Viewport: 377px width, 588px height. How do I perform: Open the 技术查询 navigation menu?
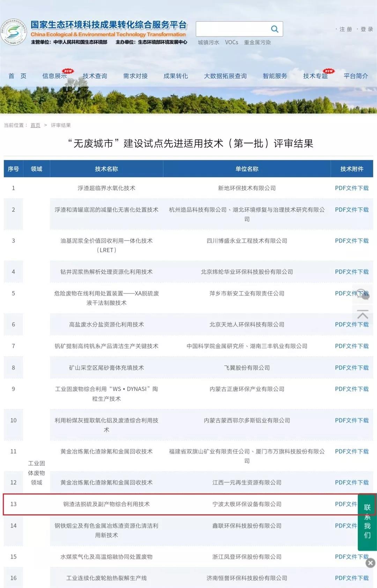click(x=95, y=76)
